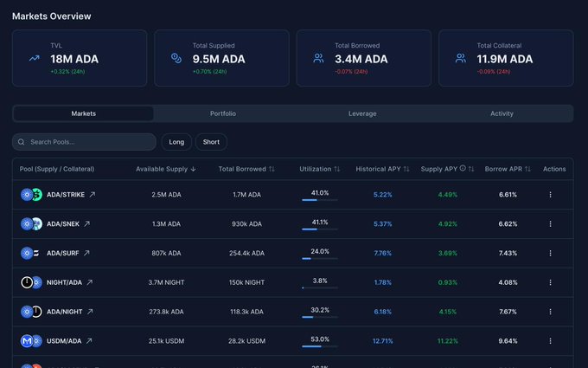
Task: Click the 930k ADA Total Borrowed cell
Action: [246, 223]
